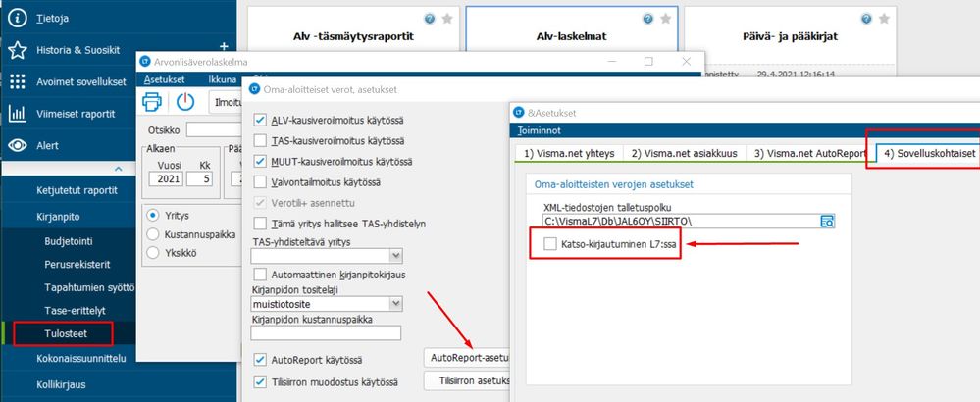Open Toiminnot menu in &Asetukset window
The height and width of the screenshot is (402, 980).
[539, 131]
